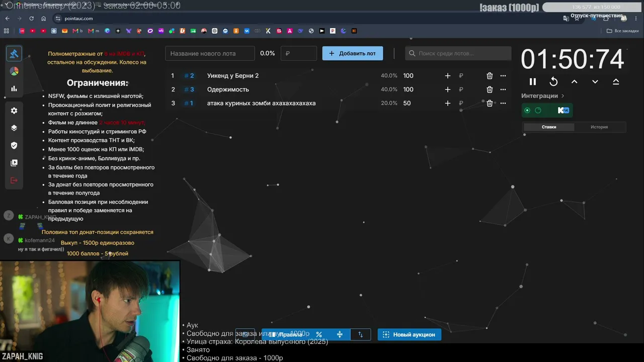This screenshot has width=644, height=362.
Task: Reload the browser page
Action: [31, 19]
